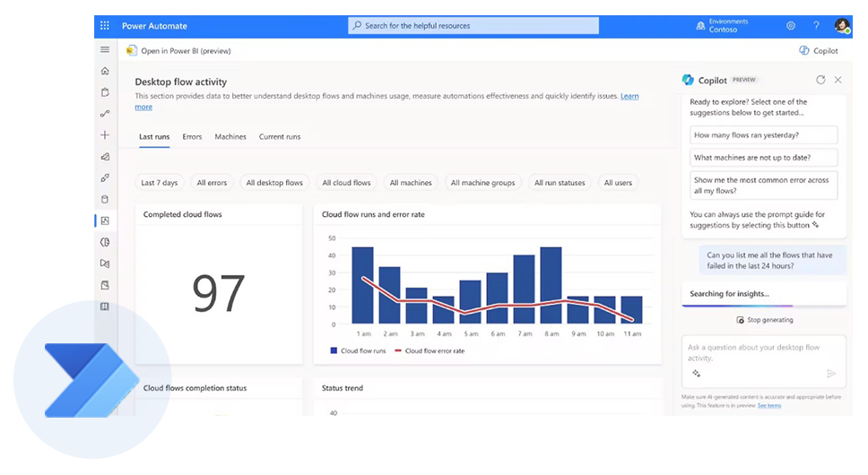Viewport: 868px width, 475px height.
Task: Expand the Last 7 days filter
Action: (160, 183)
